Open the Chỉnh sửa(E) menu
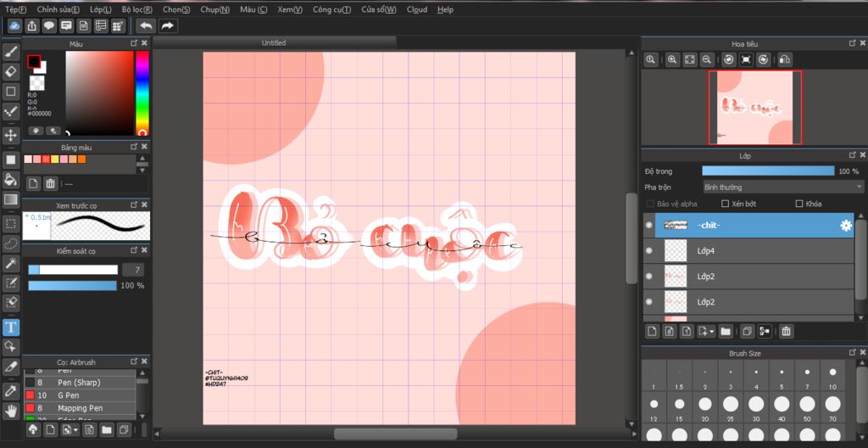 click(x=58, y=9)
